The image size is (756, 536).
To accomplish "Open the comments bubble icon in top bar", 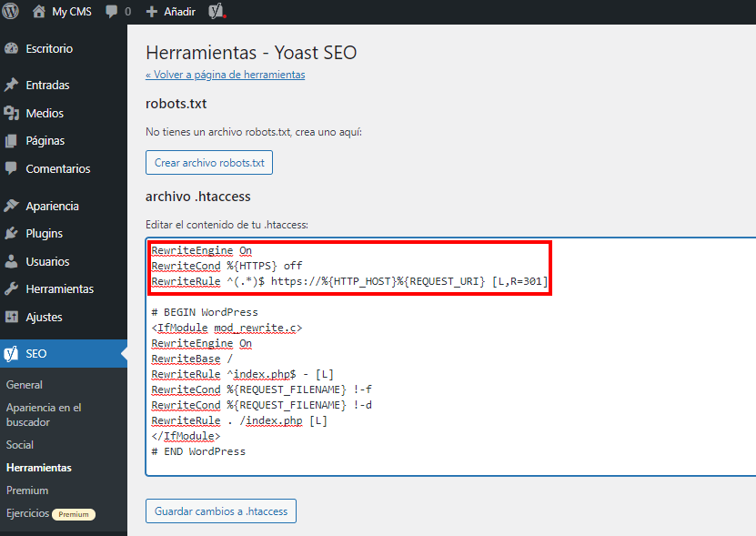I will pyautogui.click(x=111, y=12).
